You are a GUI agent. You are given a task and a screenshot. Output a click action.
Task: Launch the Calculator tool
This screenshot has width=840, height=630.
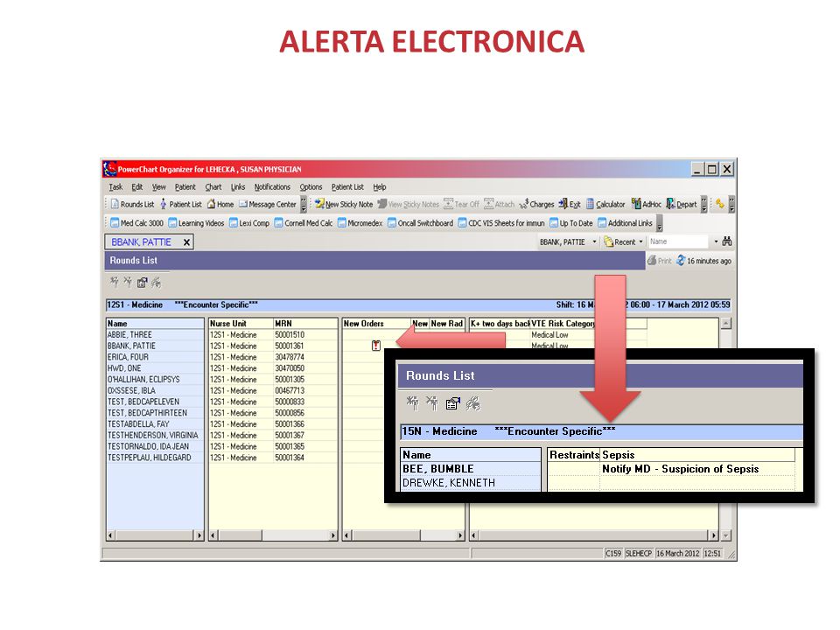(605, 204)
